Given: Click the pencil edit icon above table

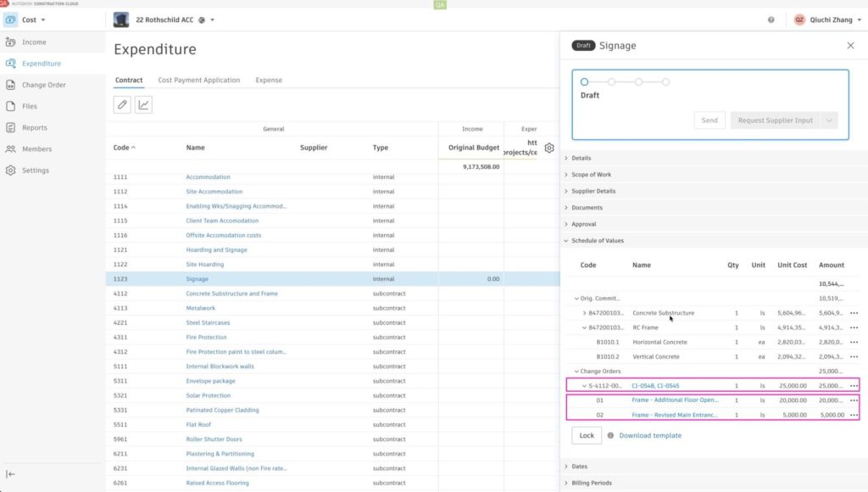Looking at the screenshot, I should pyautogui.click(x=122, y=104).
